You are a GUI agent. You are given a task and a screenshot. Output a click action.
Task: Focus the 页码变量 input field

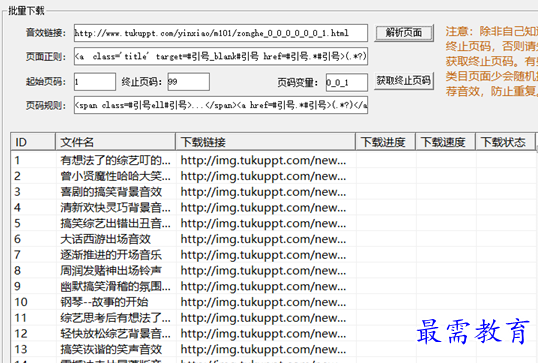click(x=347, y=82)
